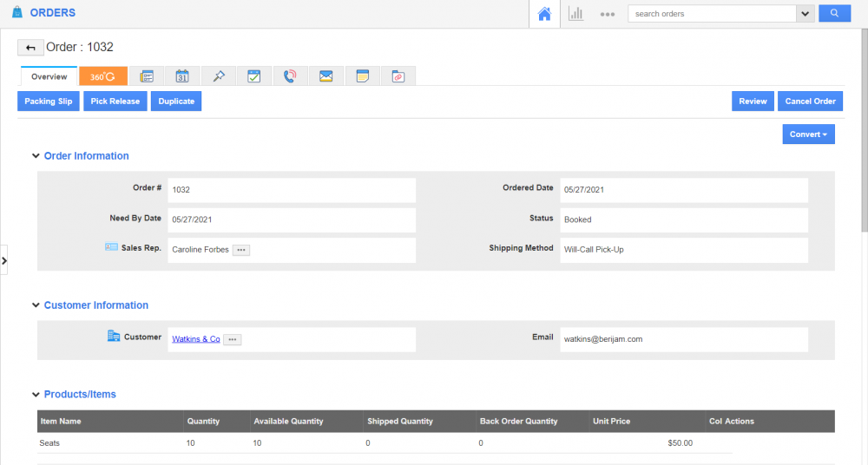The height and width of the screenshot is (465, 868).
Task: Open the emails envelope tab icon
Action: (x=326, y=76)
